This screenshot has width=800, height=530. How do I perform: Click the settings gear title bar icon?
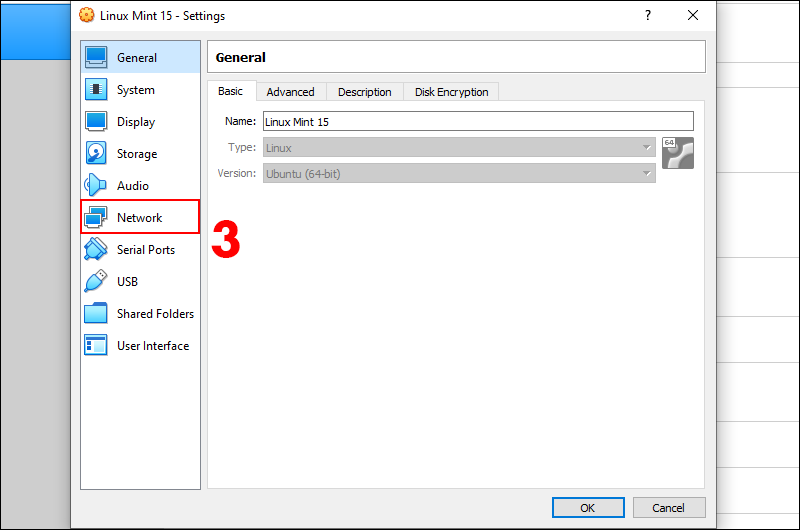[x=87, y=15]
